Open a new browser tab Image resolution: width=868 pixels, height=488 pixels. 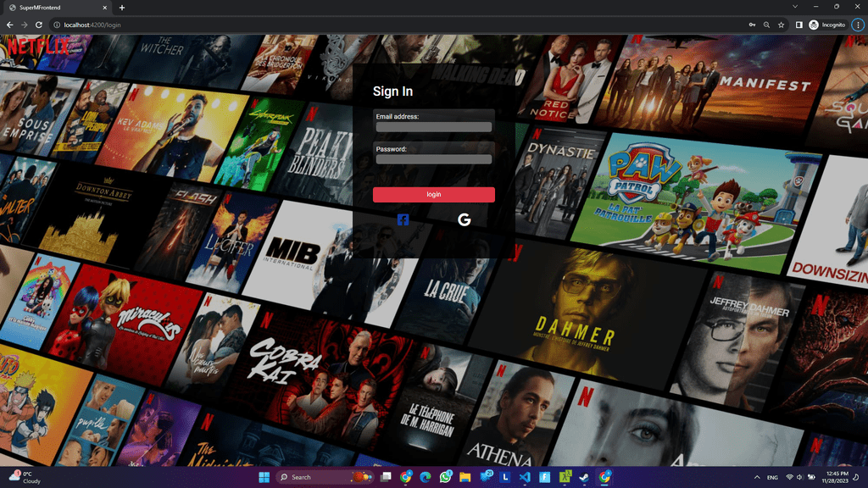[122, 8]
